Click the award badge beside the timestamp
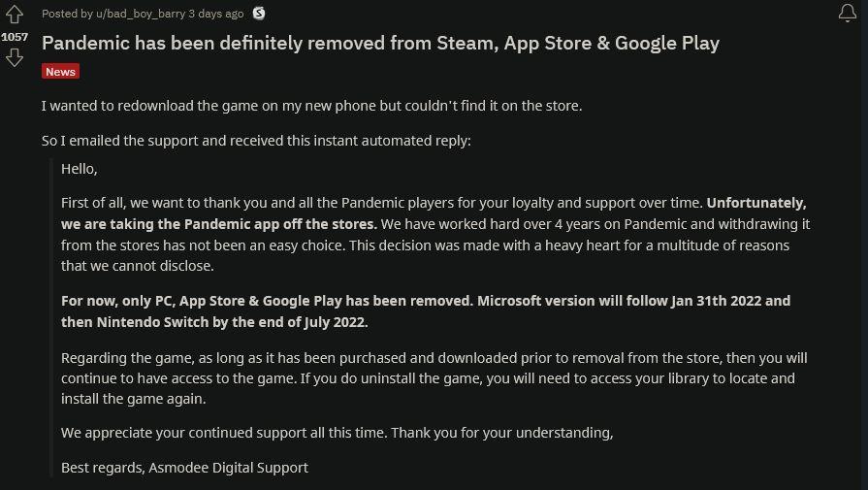The height and width of the screenshot is (490, 868). click(259, 14)
